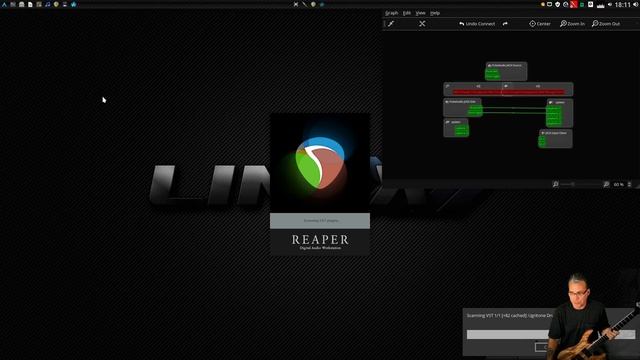Click the round yellow task icon in panel center
This screenshot has width=640, height=360.
pos(313,4)
